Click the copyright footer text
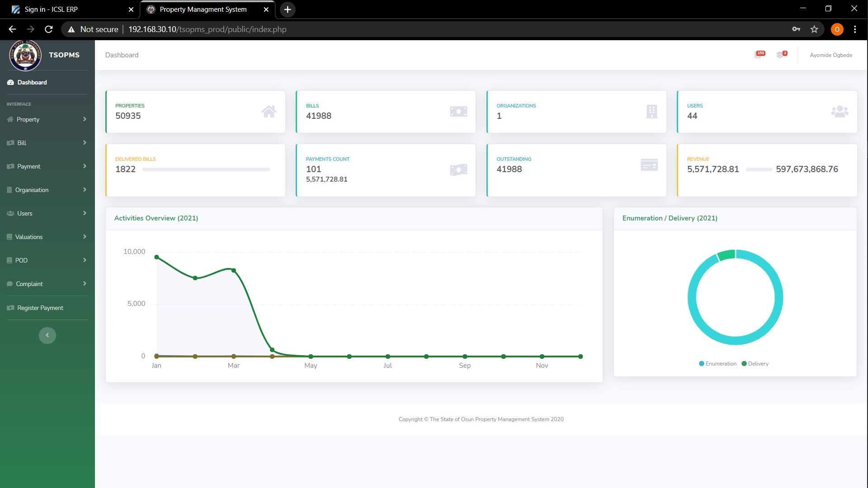 481,419
